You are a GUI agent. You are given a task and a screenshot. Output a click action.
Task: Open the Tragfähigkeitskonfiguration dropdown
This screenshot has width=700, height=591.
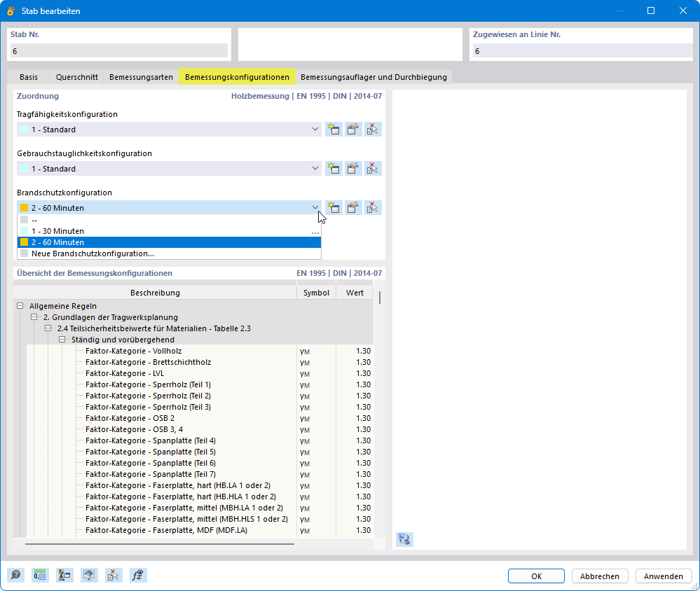tap(315, 130)
